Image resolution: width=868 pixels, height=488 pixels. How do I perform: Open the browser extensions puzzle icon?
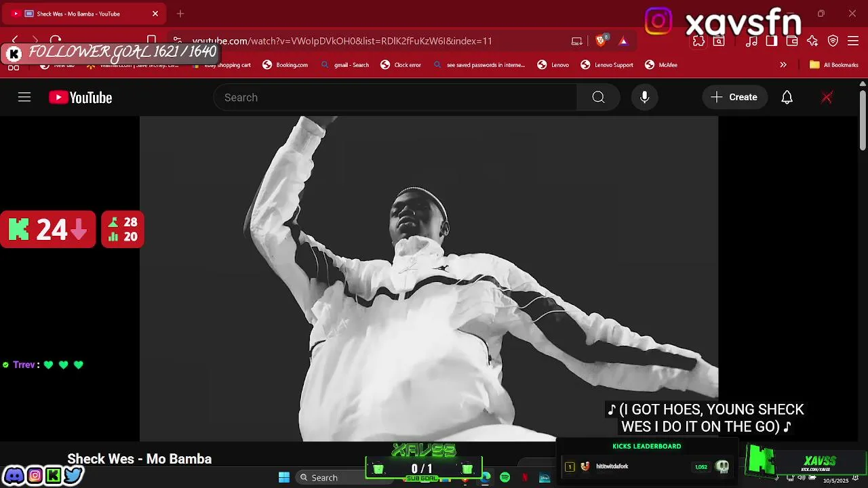[x=698, y=41]
